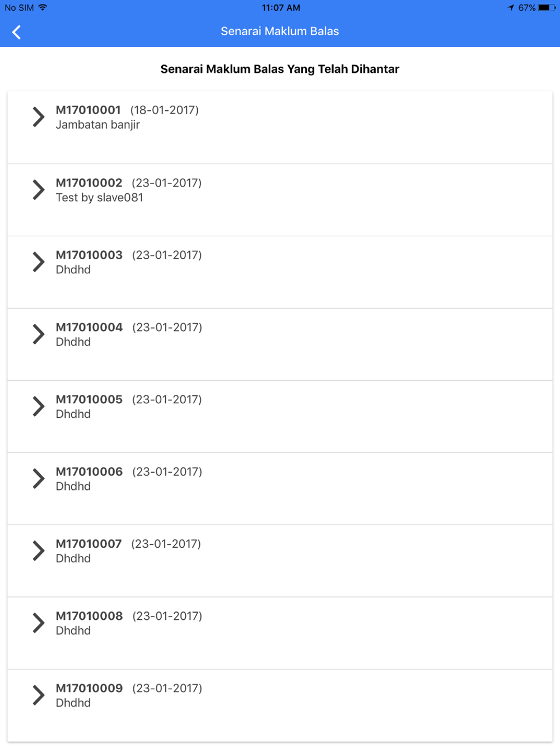Tap the Senarai Maklum Balas header title
The height and width of the screenshot is (747, 560).
click(x=279, y=31)
